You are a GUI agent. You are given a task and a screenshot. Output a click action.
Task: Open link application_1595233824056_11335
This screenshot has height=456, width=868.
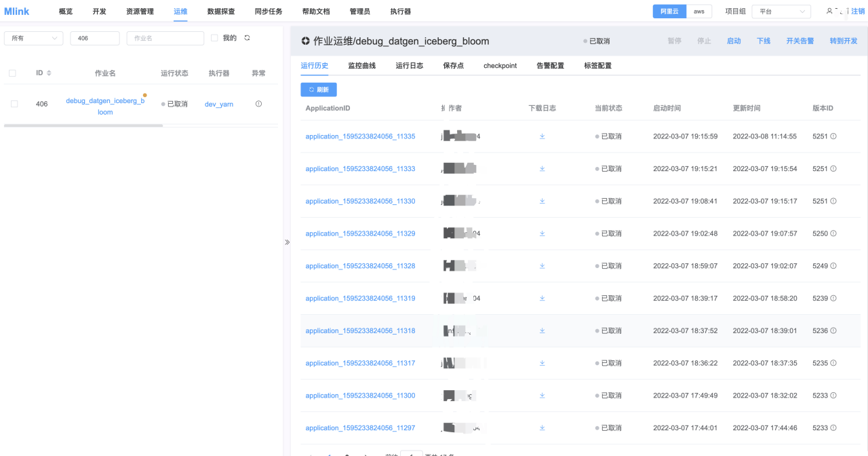(x=360, y=136)
